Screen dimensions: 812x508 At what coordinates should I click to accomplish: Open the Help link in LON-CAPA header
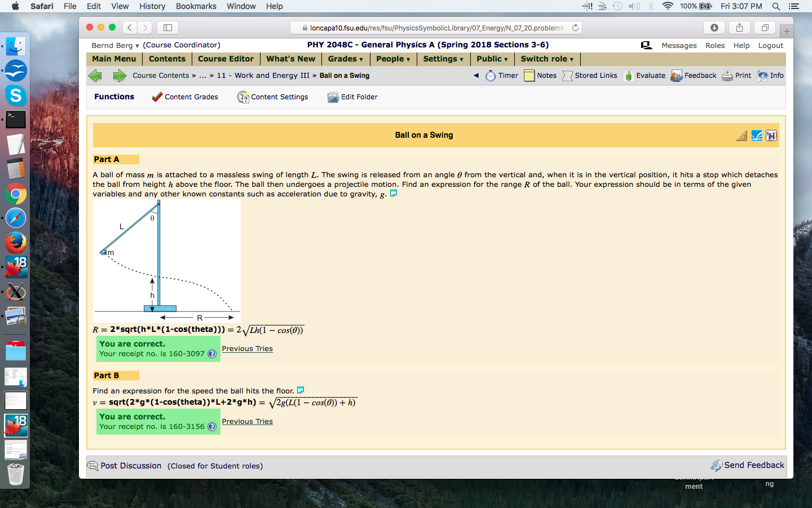point(742,46)
